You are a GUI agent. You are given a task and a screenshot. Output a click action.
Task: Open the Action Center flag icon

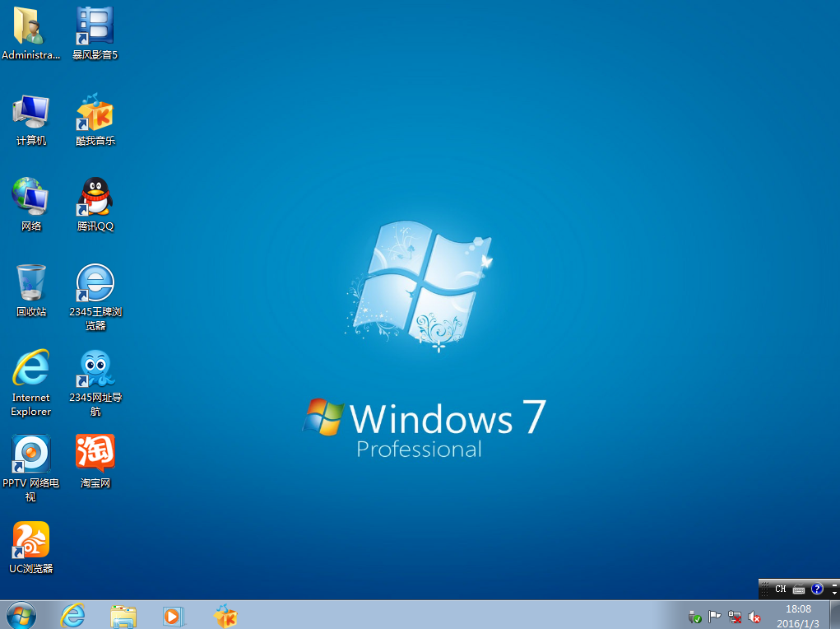(x=715, y=617)
